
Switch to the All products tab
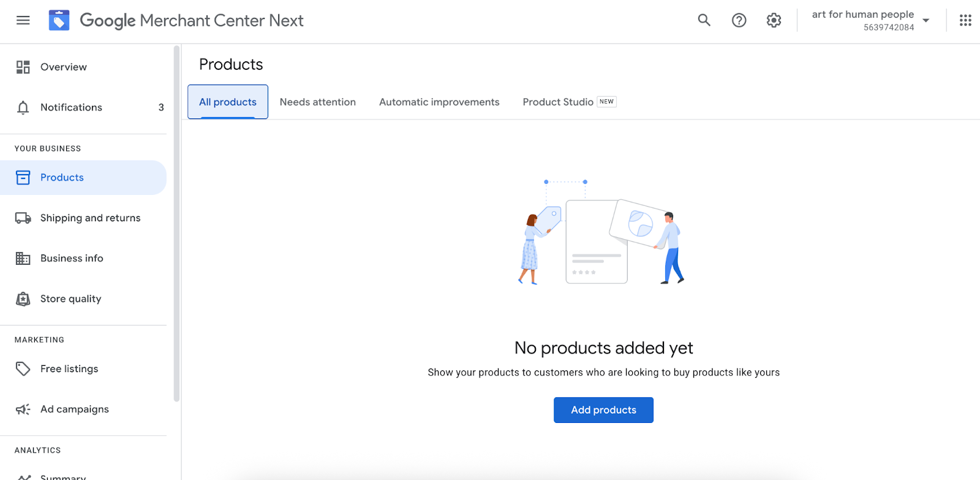228,102
